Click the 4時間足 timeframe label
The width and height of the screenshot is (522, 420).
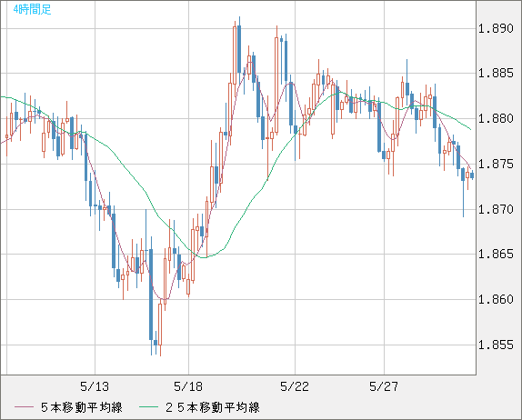coord(33,9)
